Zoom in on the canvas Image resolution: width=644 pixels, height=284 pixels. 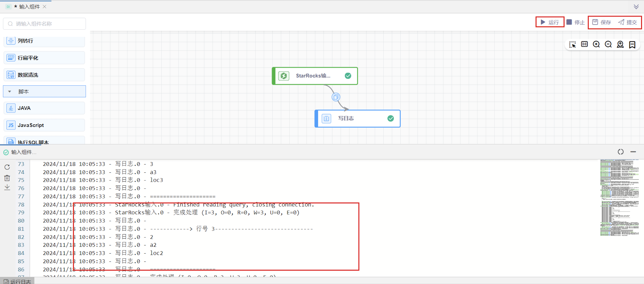596,44
